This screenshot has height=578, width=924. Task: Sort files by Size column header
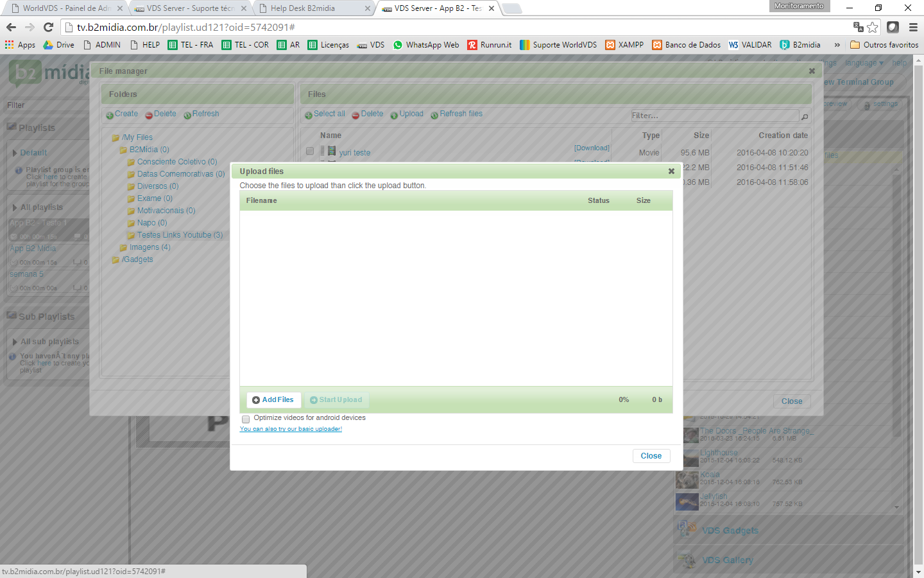click(701, 136)
